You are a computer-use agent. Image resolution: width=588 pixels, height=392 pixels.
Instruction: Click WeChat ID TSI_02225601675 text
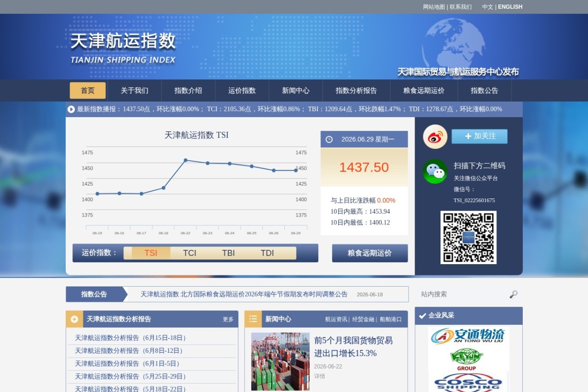[x=474, y=200]
